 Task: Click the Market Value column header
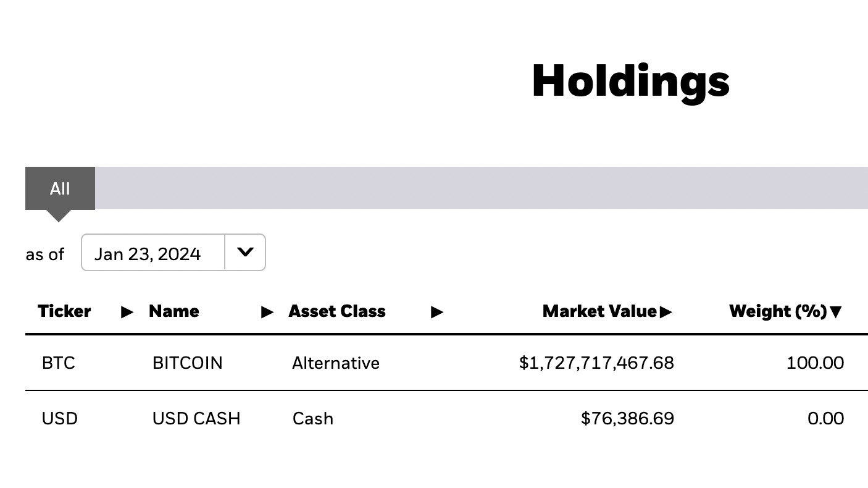tap(599, 311)
